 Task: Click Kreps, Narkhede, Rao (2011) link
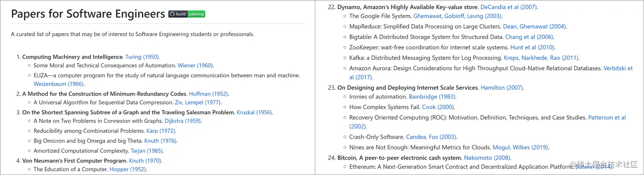pos(541,58)
